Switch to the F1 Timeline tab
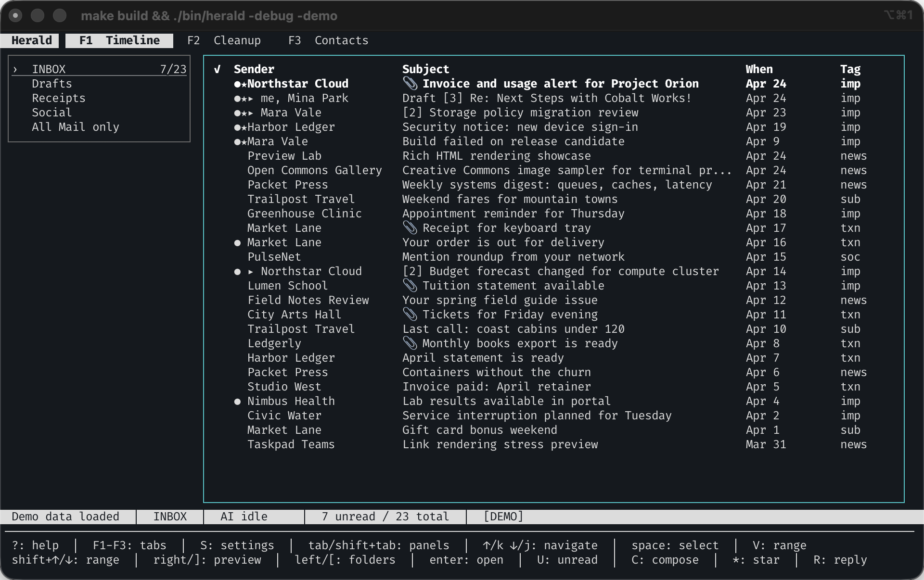 119,40
